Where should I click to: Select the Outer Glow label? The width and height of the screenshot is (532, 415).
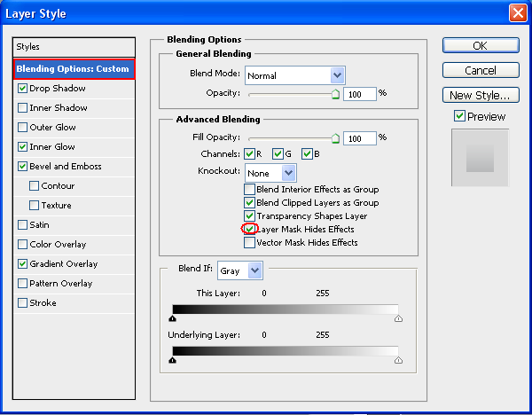[52, 128]
